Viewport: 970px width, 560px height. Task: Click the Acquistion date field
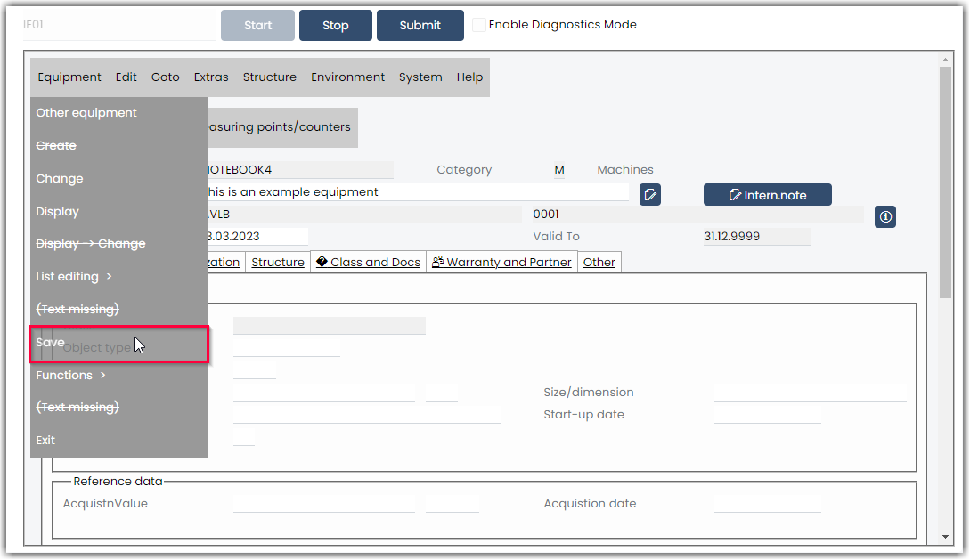[x=767, y=503]
